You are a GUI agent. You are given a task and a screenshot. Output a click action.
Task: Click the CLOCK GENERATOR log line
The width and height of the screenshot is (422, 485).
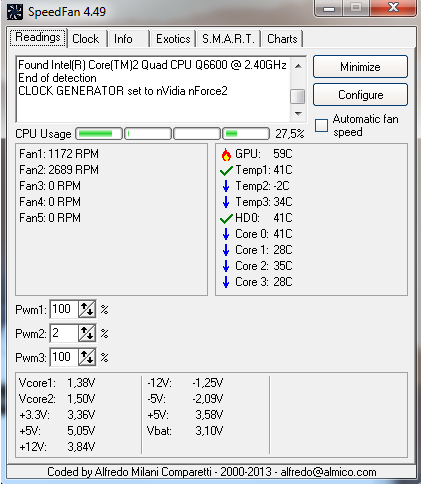click(123, 91)
